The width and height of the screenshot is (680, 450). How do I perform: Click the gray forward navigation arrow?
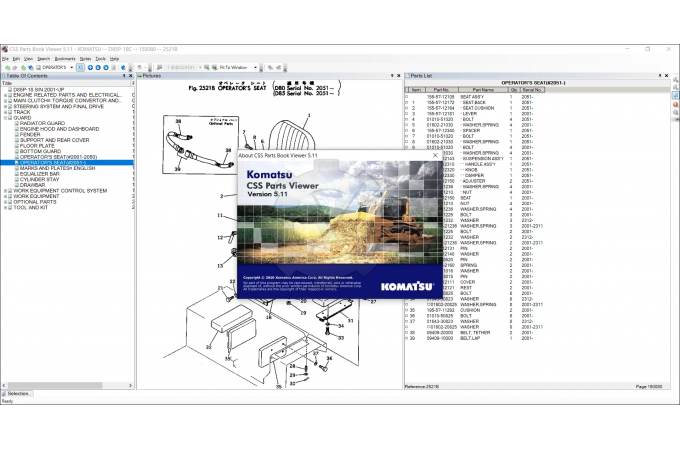tap(16, 68)
